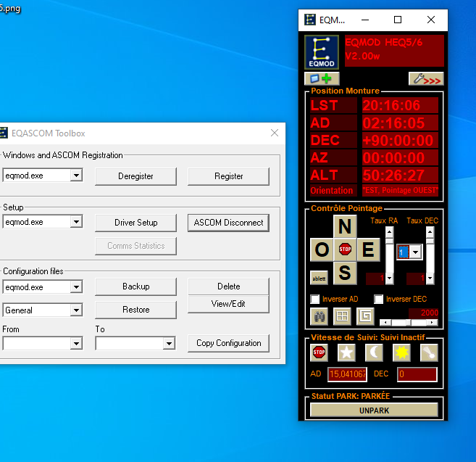
Task: Click the Taux DEC slider up arrow
Action: click(430, 233)
